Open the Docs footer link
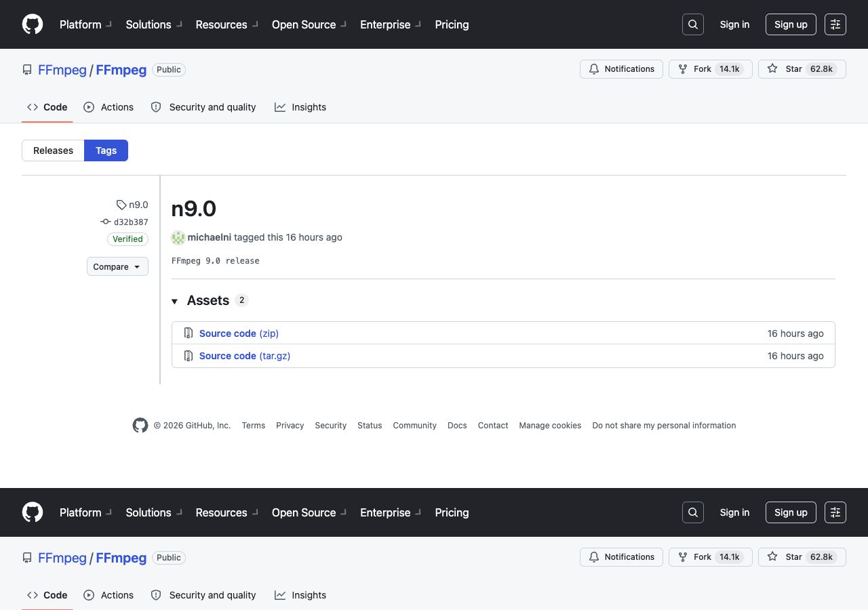 (457, 426)
